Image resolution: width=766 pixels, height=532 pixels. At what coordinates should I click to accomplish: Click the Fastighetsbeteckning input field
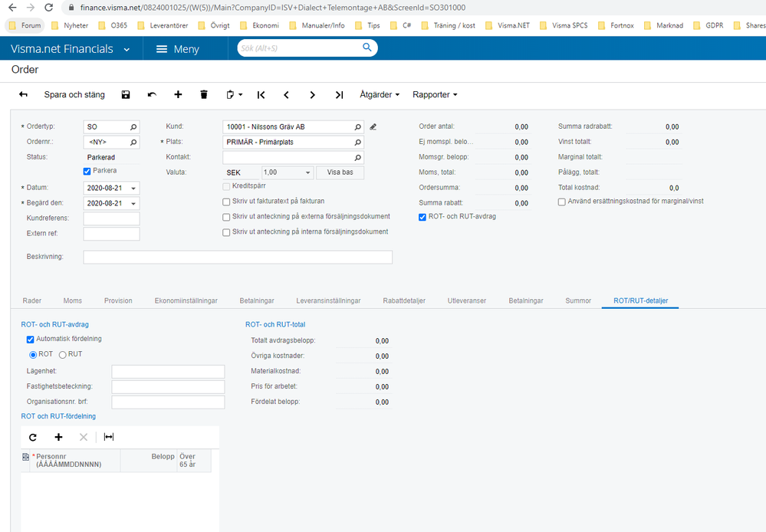[168, 387]
